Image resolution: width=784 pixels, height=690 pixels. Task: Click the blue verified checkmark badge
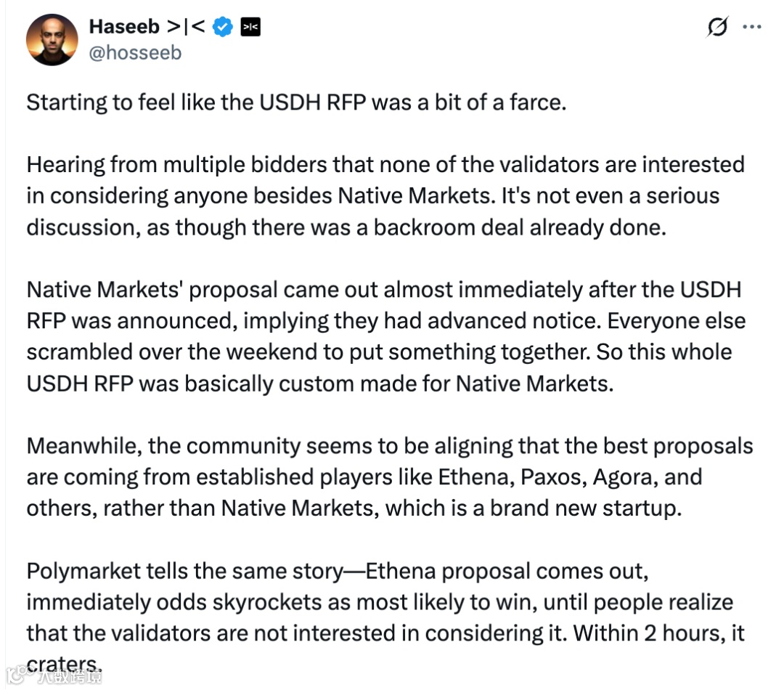click(223, 28)
